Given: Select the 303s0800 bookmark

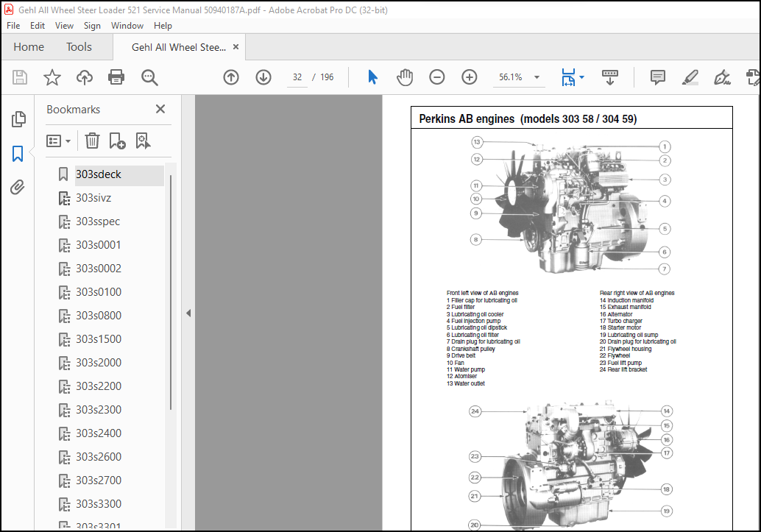Looking at the screenshot, I should pyautogui.click(x=99, y=316).
